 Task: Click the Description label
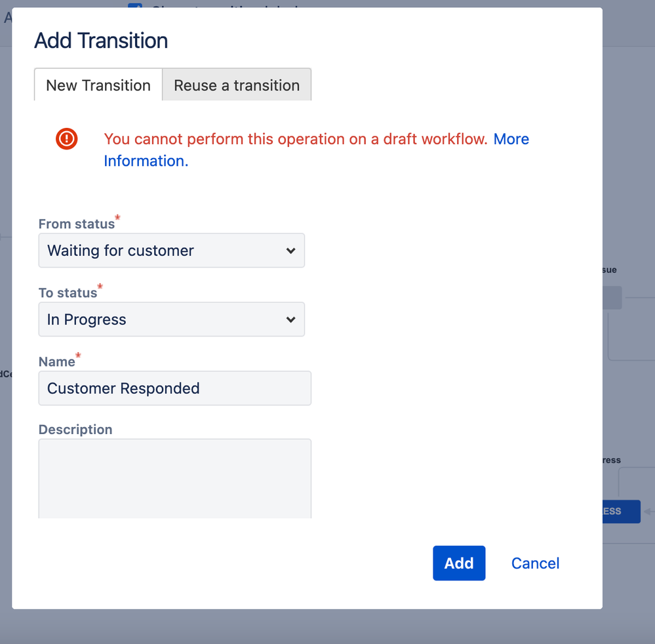click(75, 430)
